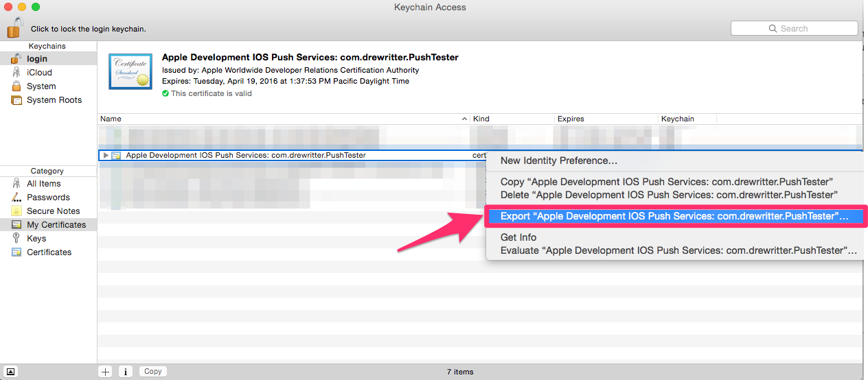Open the Secure Notes category
The image size is (868, 380).
[x=53, y=211]
